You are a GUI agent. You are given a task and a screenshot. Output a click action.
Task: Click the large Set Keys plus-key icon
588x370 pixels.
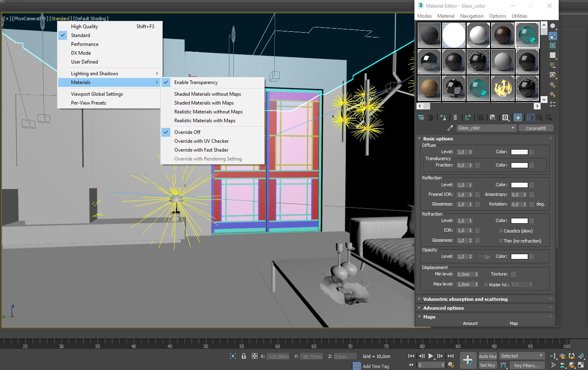468,360
